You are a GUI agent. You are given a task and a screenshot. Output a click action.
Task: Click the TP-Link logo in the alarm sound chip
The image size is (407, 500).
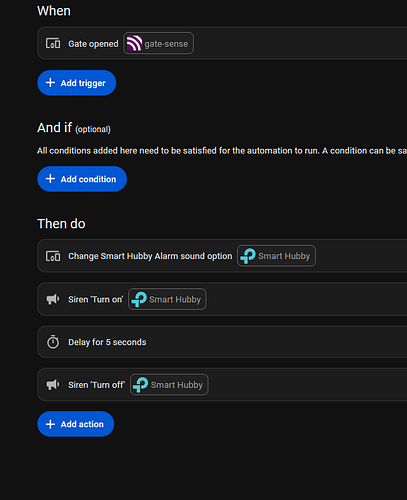(x=248, y=256)
